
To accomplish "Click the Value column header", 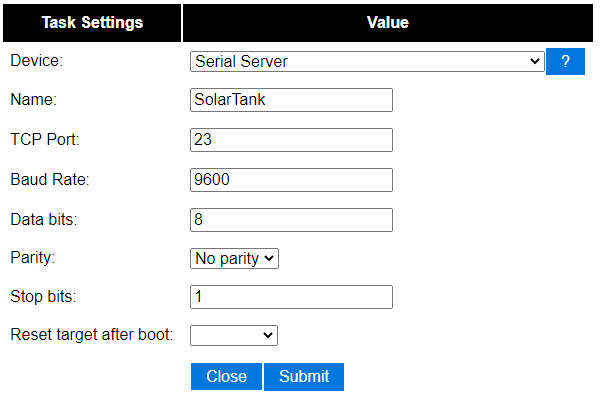I will pos(388,23).
